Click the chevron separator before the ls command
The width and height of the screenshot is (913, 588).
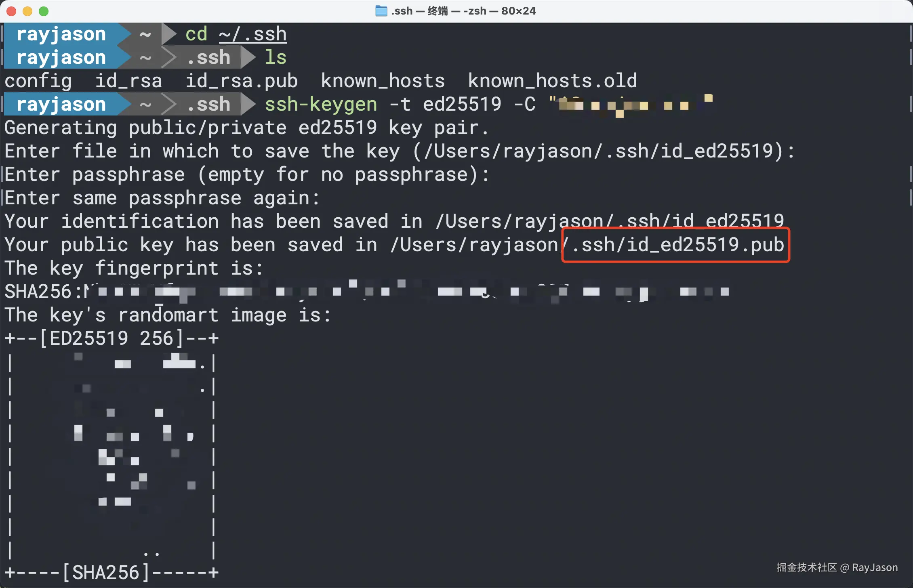click(248, 57)
